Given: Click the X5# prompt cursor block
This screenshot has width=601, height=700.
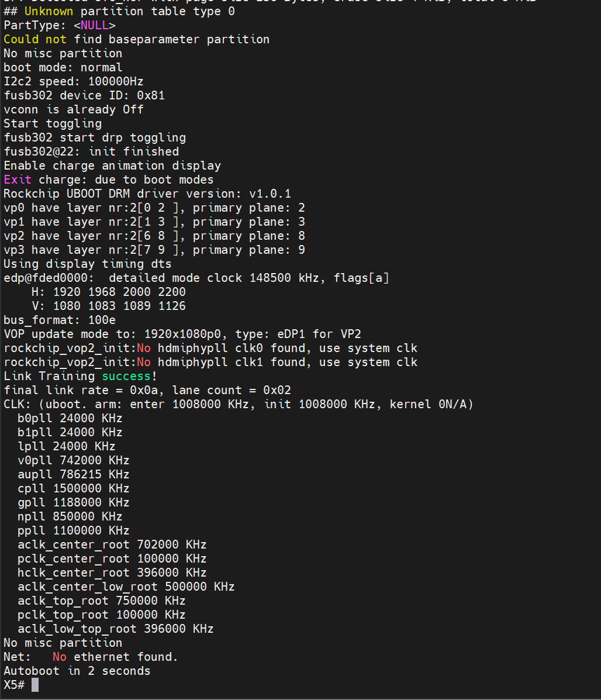Looking at the screenshot, I should click(x=35, y=685).
